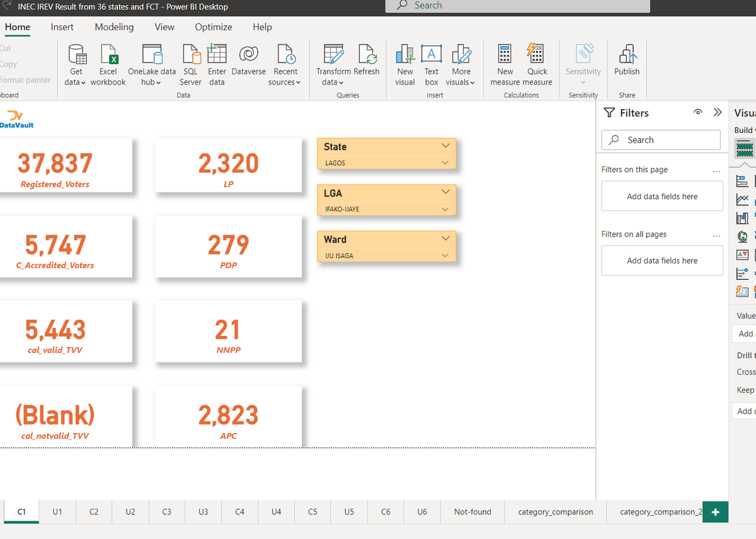
Task: Select decomposition tree visual icon
Action: point(743,273)
